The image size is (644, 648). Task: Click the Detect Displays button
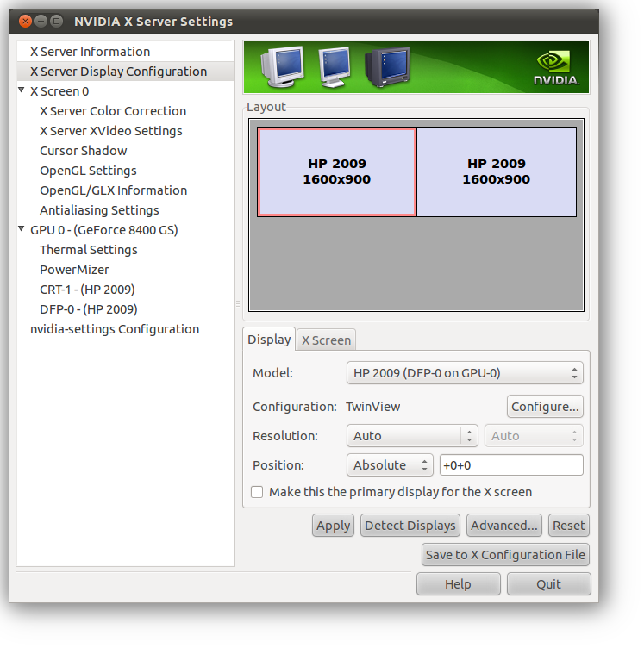tap(410, 526)
